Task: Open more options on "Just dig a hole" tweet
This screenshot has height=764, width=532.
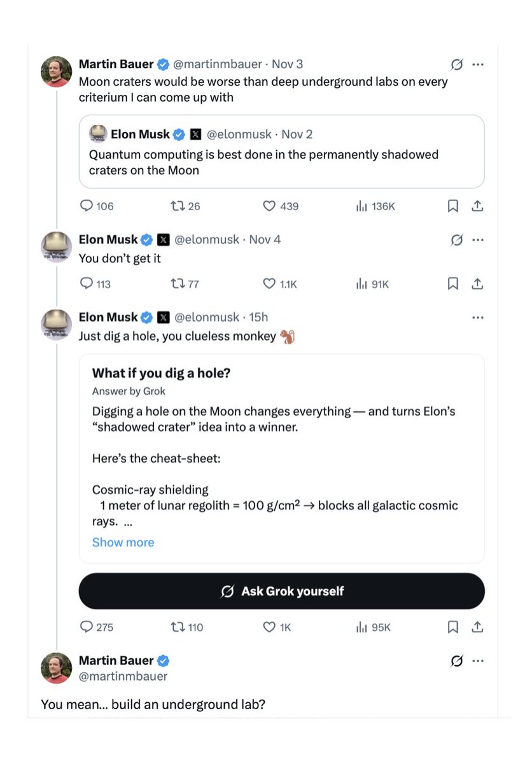Action: tap(478, 317)
